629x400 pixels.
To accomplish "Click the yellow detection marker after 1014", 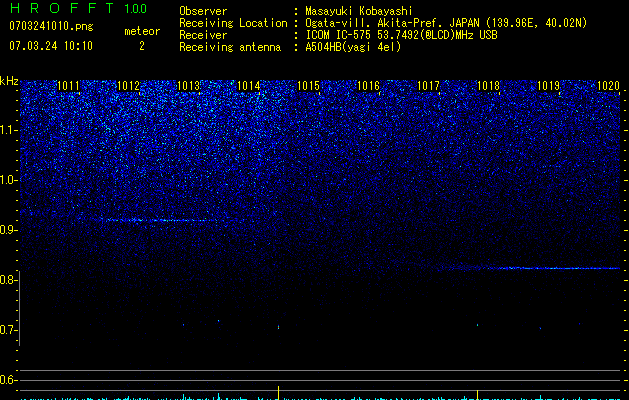I will (x=278, y=392).
